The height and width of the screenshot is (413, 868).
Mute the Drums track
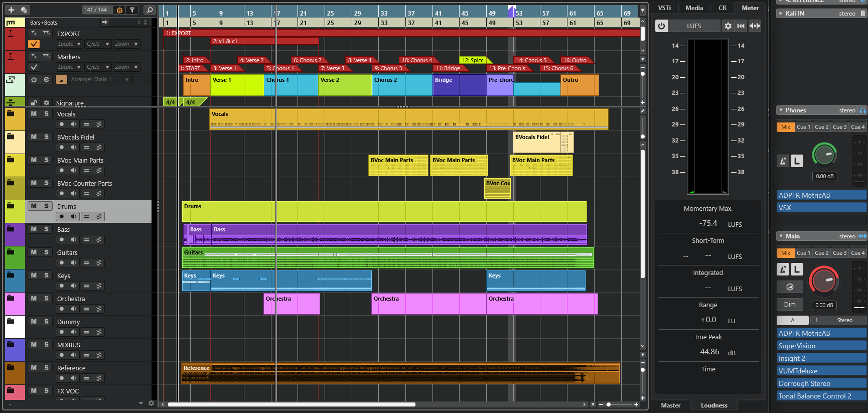pyautogui.click(x=34, y=206)
